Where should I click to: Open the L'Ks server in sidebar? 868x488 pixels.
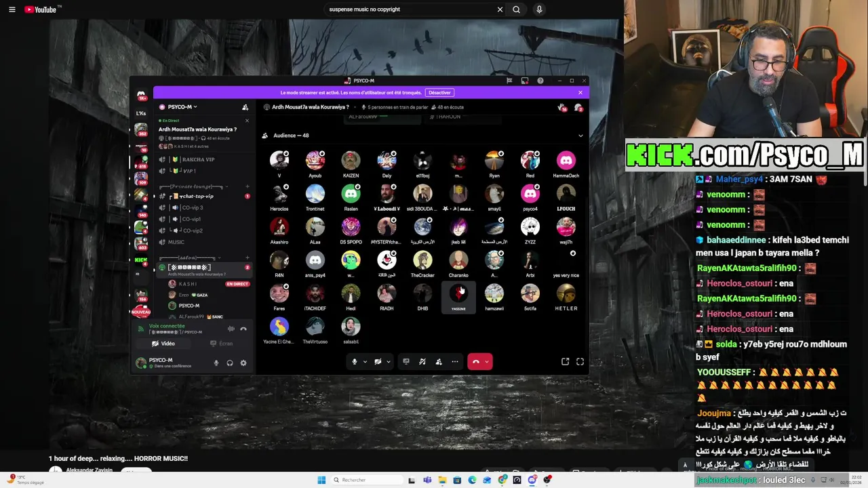141,113
